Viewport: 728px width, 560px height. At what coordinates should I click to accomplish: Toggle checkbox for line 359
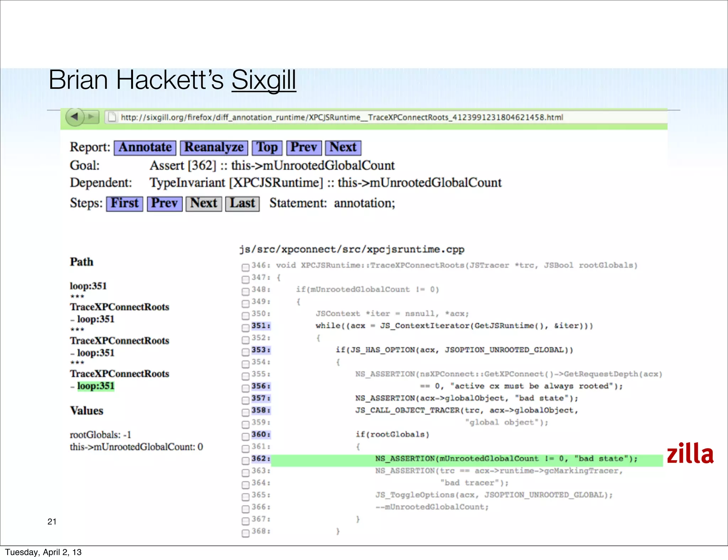245,424
